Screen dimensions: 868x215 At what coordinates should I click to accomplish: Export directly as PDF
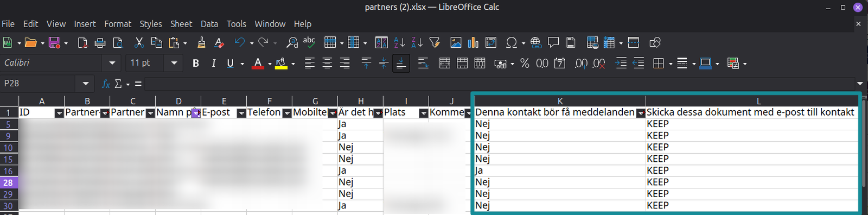pos(82,43)
